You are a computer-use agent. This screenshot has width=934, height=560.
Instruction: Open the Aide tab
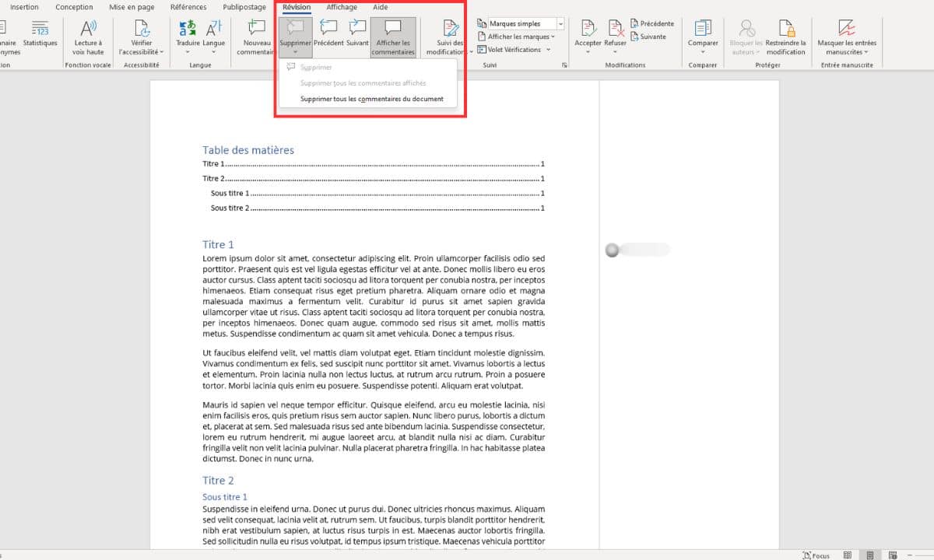(x=381, y=7)
